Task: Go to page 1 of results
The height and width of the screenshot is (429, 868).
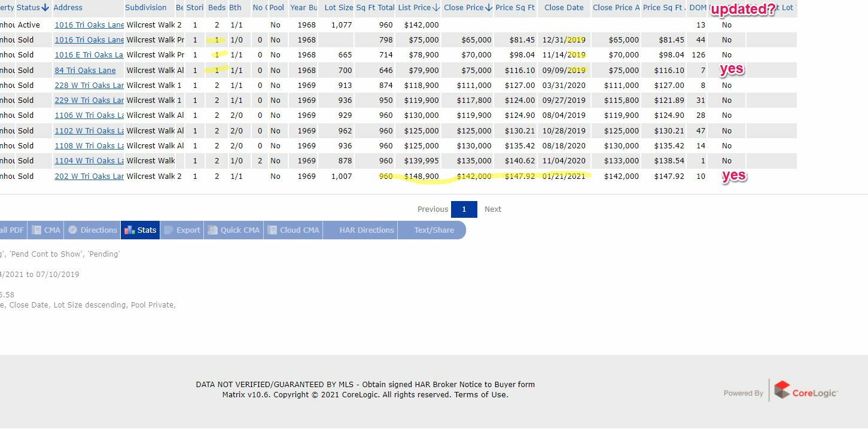Action: (x=464, y=209)
